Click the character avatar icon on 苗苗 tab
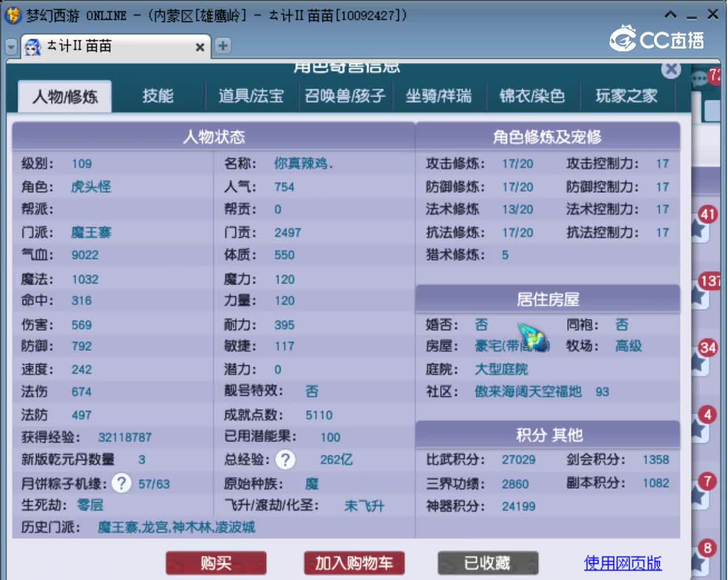Viewport: 728px width, 580px height. click(32, 47)
